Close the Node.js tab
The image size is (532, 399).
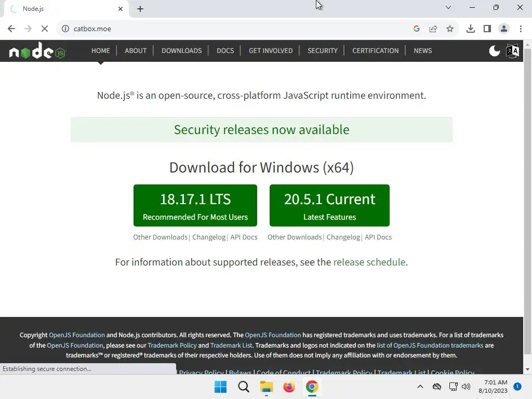[121, 9]
